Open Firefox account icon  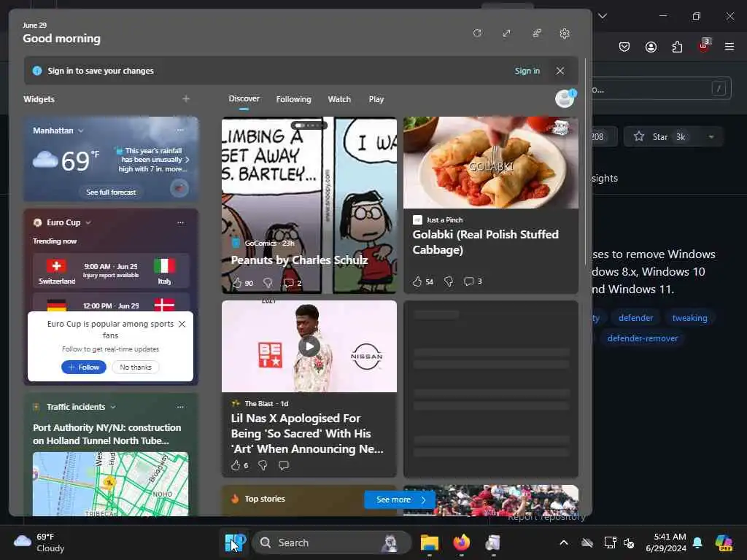click(651, 47)
